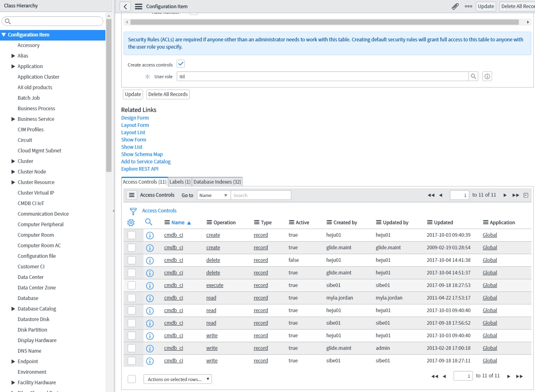Open the Explore REST API link
This screenshot has width=535, height=392.
coord(140,169)
